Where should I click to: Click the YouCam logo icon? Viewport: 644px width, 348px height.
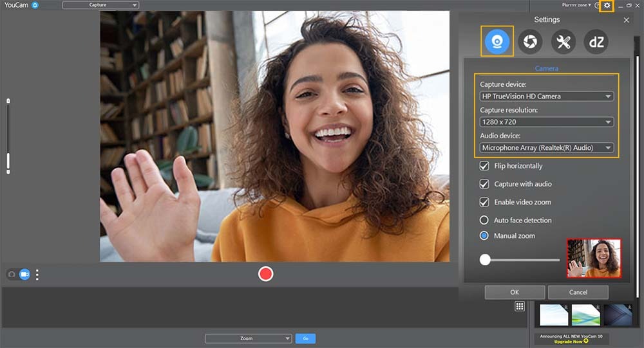(x=35, y=5)
